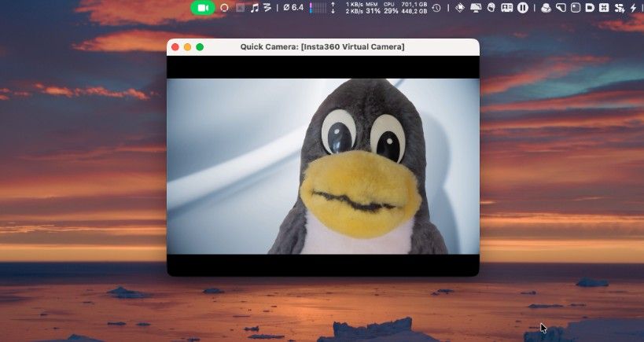Open the disk space GB monitor
This screenshot has height=342, width=644.
pos(414,8)
